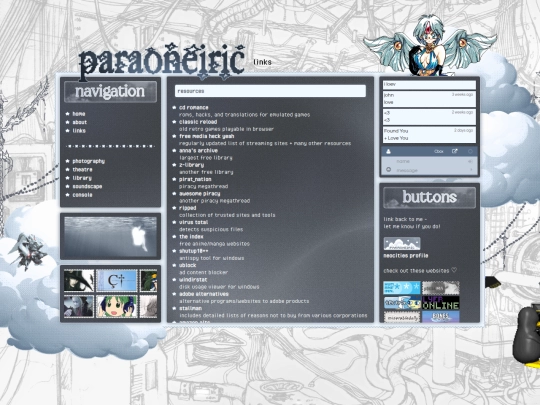Screen dimensions: 540x405
Task: Open the awesome piracy link
Action: pyautogui.click(x=199, y=194)
